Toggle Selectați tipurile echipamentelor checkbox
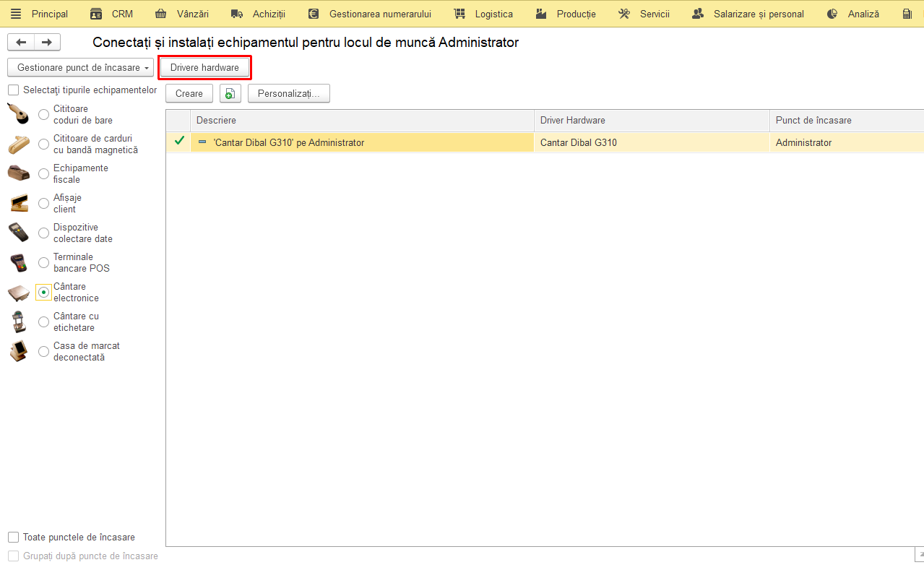 [x=14, y=90]
